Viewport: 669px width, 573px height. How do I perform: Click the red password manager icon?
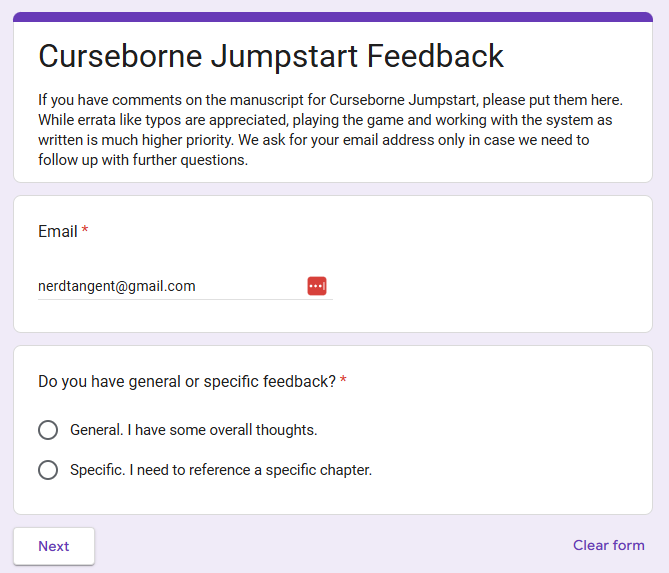click(x=317, y=286)
